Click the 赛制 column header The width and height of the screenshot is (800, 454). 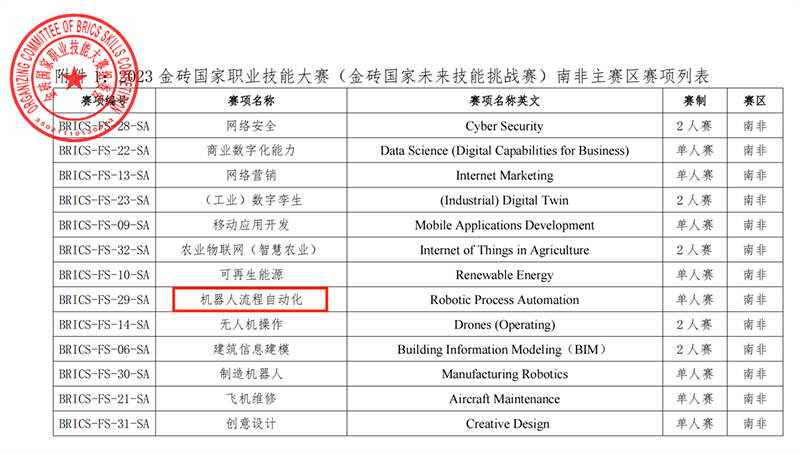point(695,102)
